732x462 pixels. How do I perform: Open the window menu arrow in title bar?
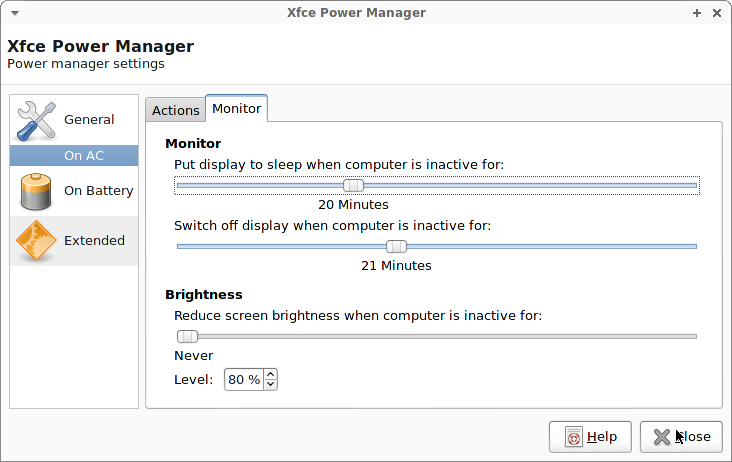(15, 13)
